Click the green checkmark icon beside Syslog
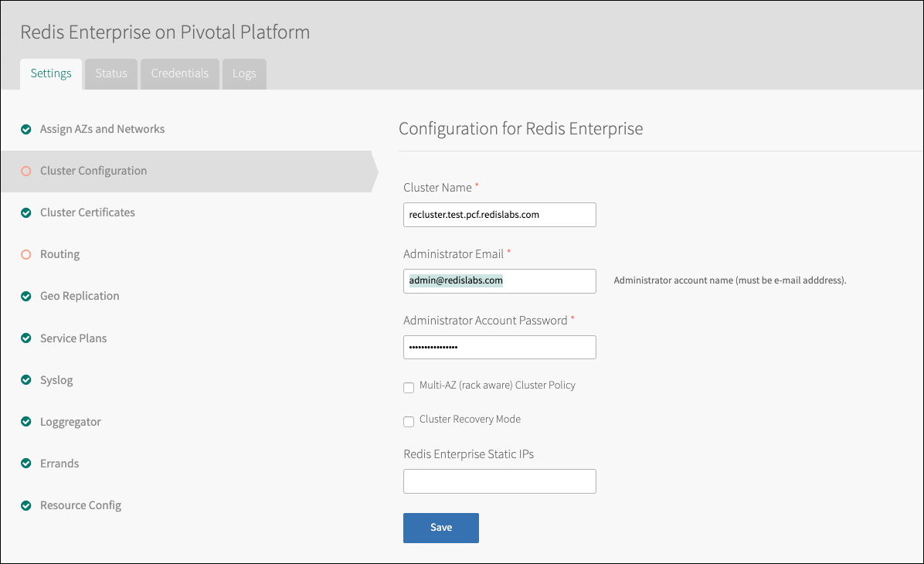The width and height of the screenshot is (924, 564). (26, 380)
